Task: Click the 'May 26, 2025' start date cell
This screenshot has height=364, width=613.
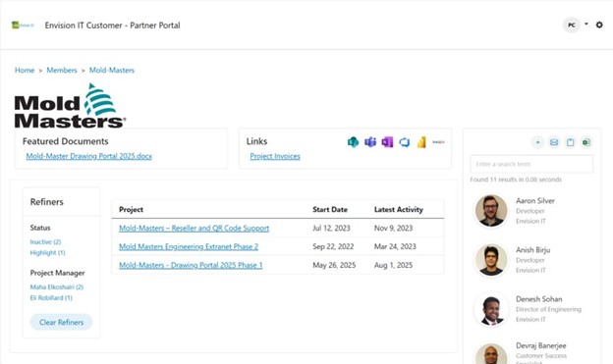Action: click(x=334, y=265)
